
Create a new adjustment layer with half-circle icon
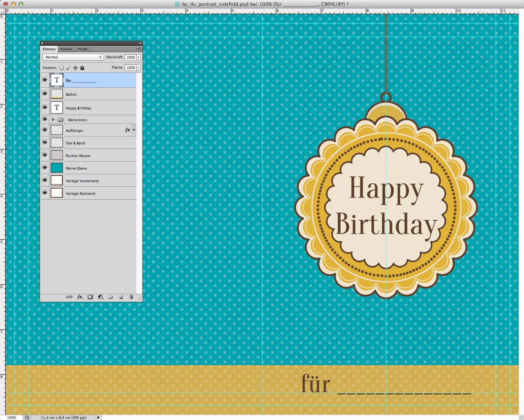point(100,297)
